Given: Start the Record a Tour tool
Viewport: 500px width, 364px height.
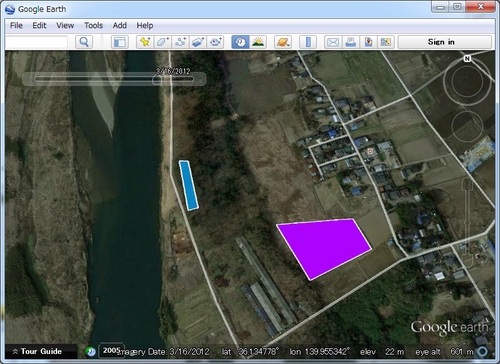Looking at the screenshot, I should point(216,42).
